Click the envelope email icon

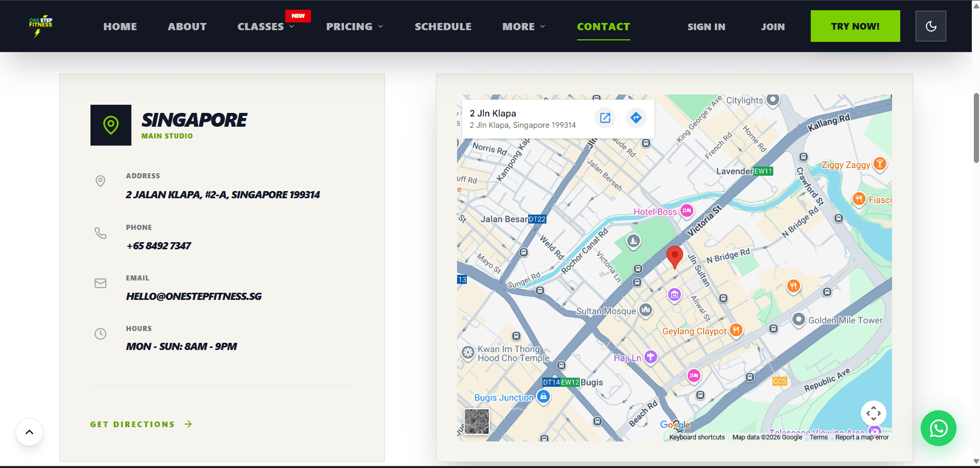click(x=101, y=283)
